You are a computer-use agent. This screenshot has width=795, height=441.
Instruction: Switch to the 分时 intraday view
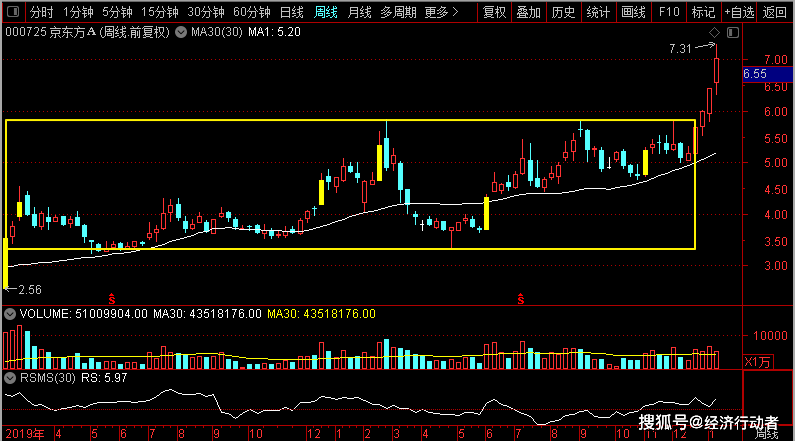pyautogui.click(x=41, y=12)
